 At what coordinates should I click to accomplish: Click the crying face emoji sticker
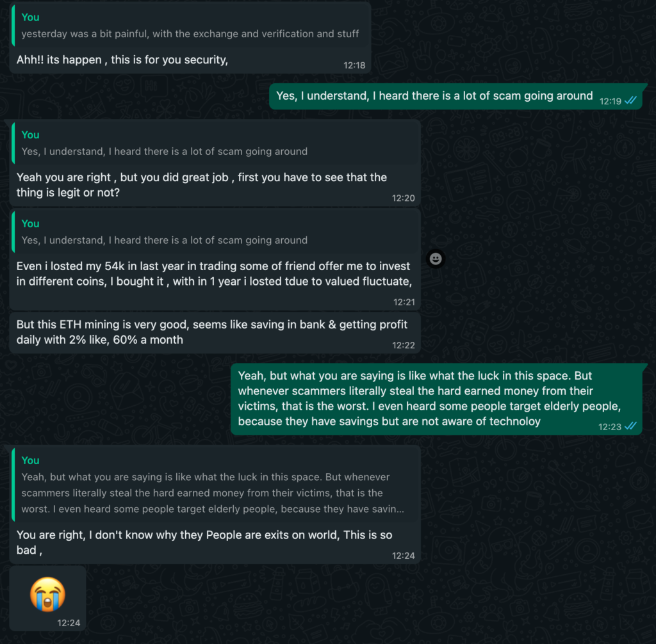coord(47,594)
